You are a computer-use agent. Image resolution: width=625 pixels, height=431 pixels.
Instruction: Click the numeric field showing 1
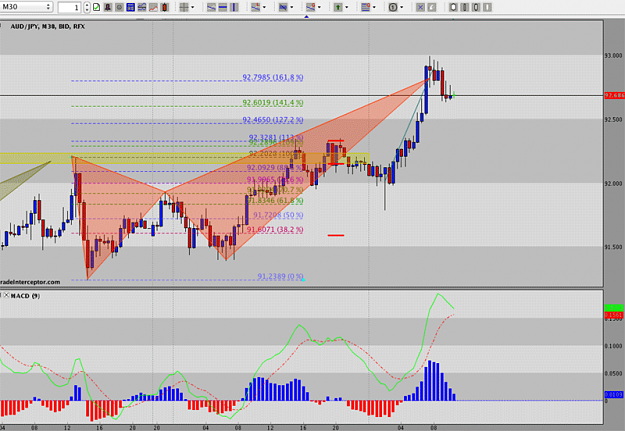pyautogui.click(x=69, y=7)
